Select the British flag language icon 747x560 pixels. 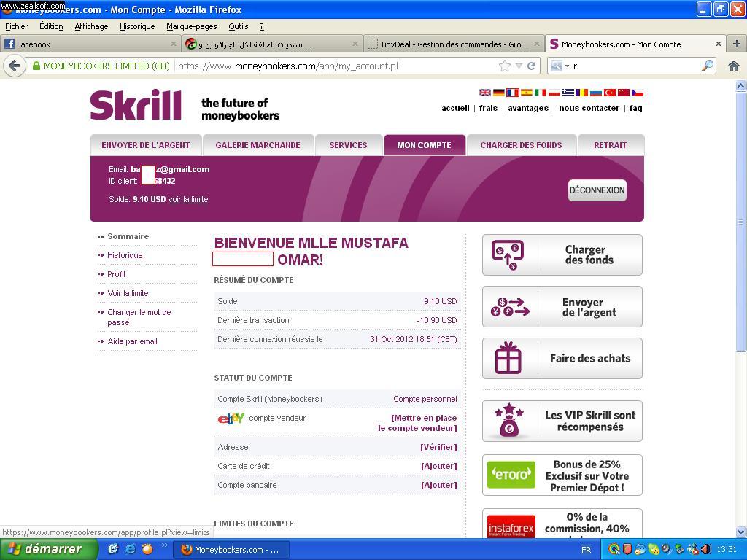pos(485,93)
